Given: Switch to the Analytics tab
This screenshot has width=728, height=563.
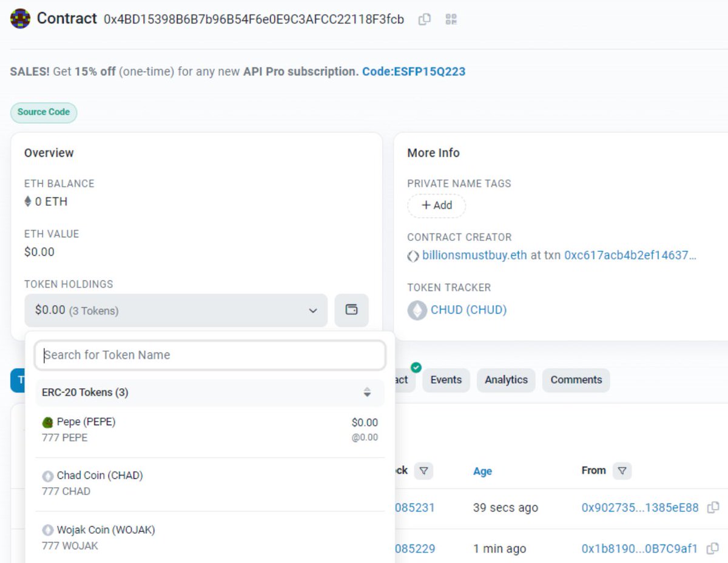Looking at the screenshot, I should click(506, 380).
